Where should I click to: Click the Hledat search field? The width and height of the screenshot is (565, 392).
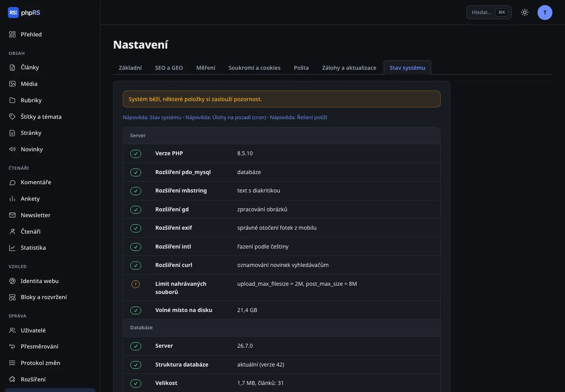click(489, 12)
